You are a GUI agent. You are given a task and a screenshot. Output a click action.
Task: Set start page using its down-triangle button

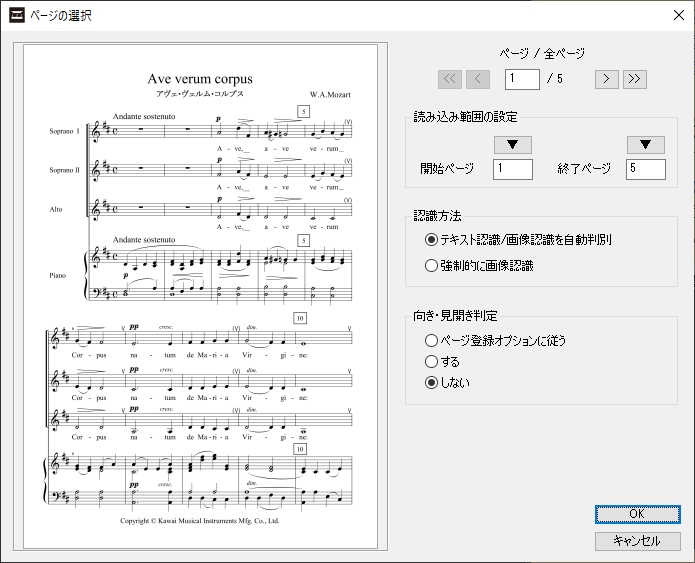[x=513, y=145]
